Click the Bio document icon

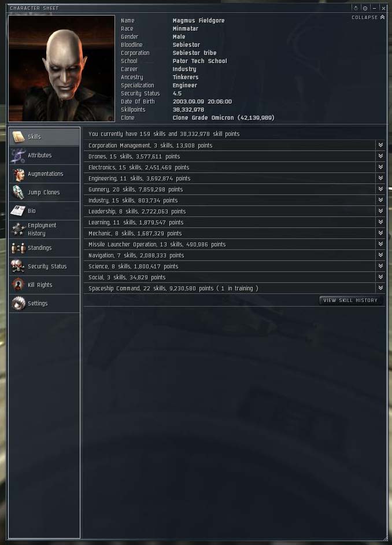18,211
